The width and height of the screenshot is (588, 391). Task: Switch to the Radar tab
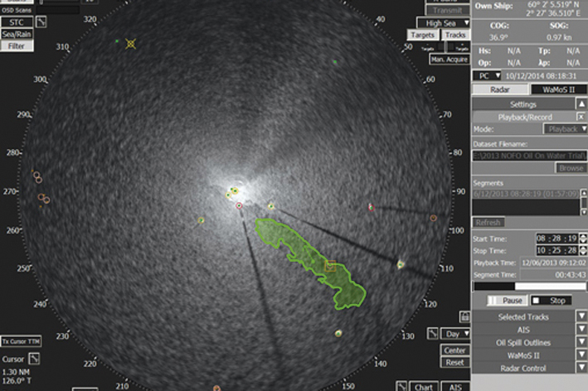point(499,89)
